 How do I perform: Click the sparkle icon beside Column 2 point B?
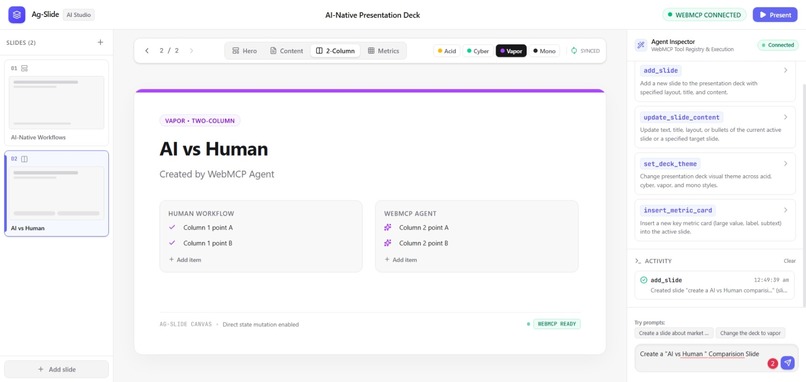click(x=388, y=243)
